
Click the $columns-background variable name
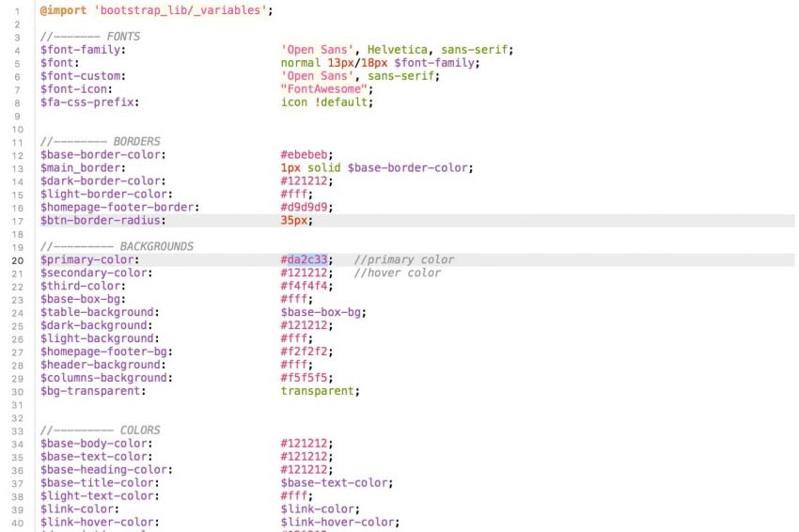coord(106,378)
